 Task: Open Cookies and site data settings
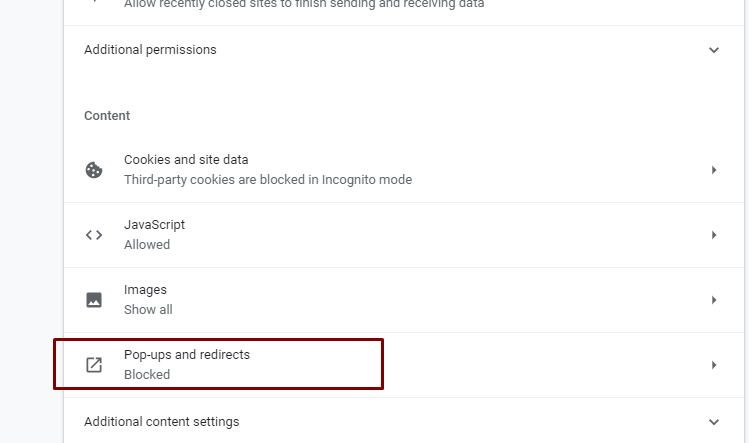186,160
